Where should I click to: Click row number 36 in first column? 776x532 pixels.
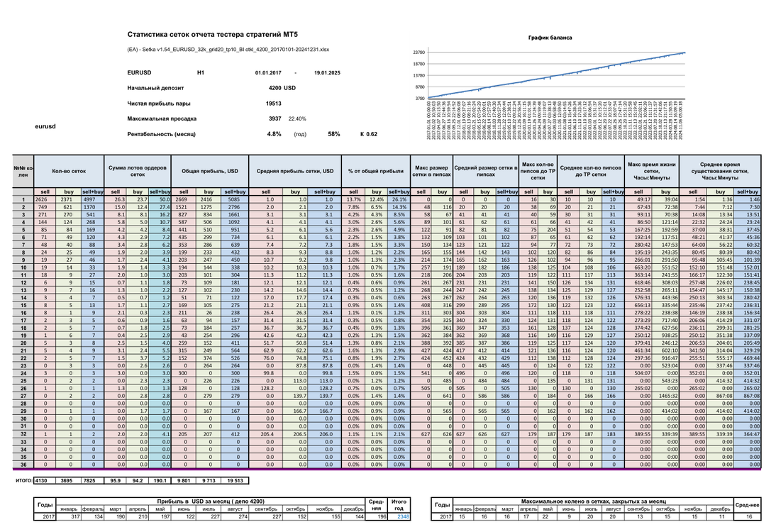tap(23, 464)
